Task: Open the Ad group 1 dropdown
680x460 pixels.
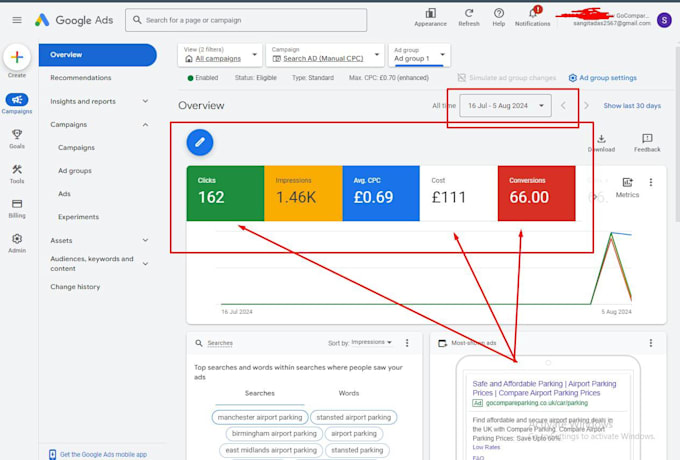Action: coord(419,55)
